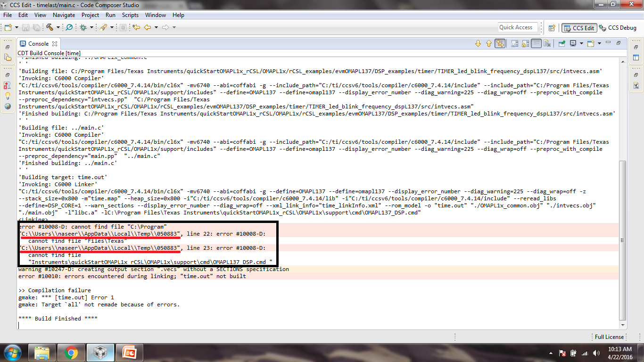Screen dimensions: 644x362
Task: Expand the Search flashlight dropdown arrow
Action: pyautogui.click(x=112, y=28)
